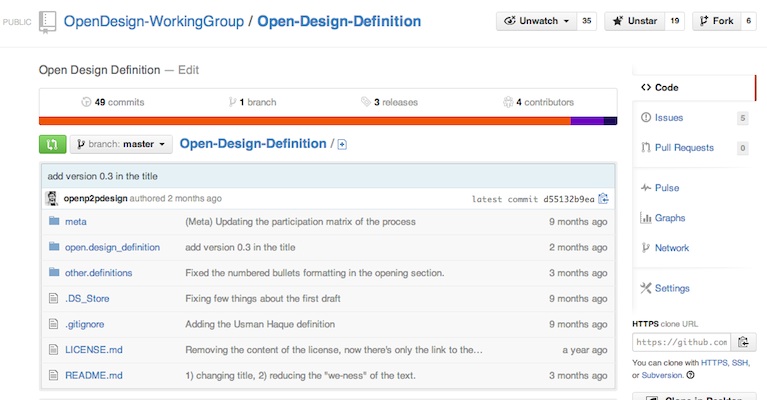The width and height of the screenshot is (767, 400).
Task: Open the .gitignore file
Action: click(85, 324)
